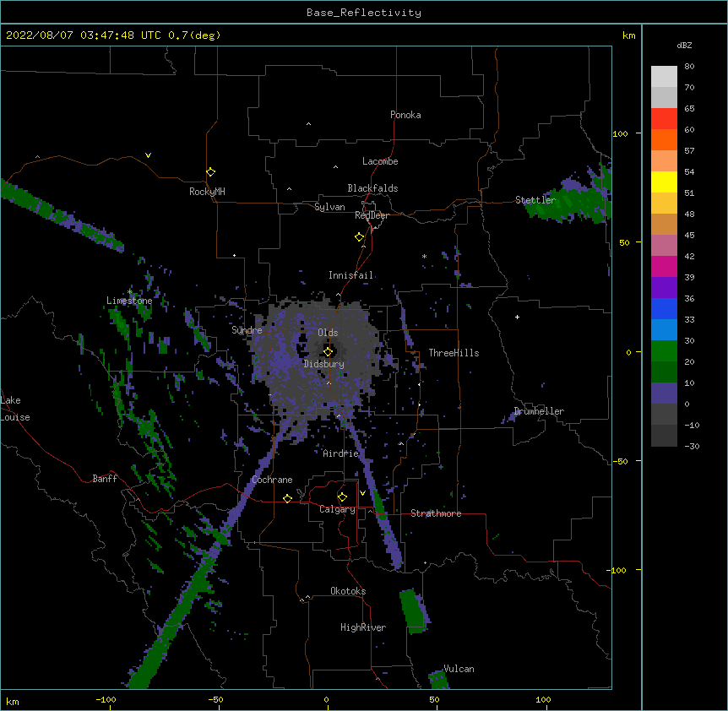
Task: Click the 30 dBZ green color swatch
Action: [x=664, y=351]
